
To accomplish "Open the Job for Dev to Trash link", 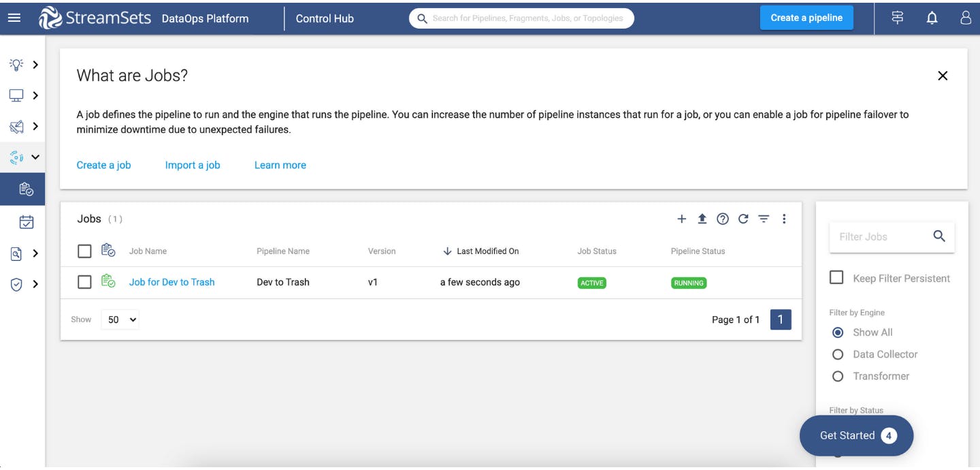I will (x=171, y=281).
